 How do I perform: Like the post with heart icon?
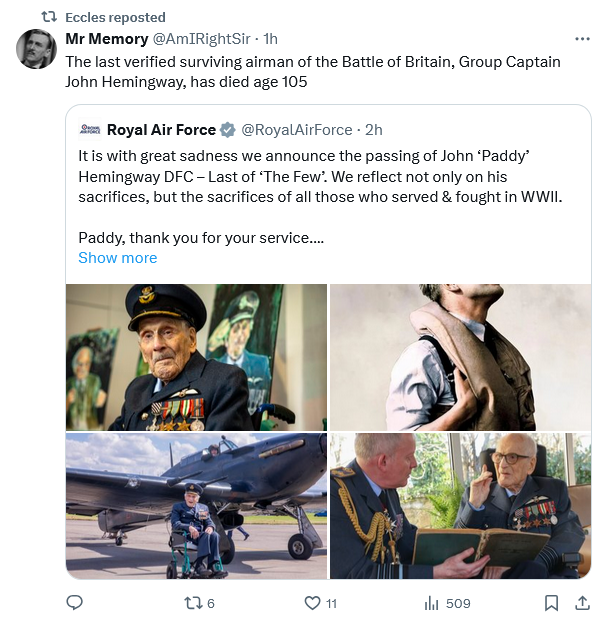tap(312, 602)
